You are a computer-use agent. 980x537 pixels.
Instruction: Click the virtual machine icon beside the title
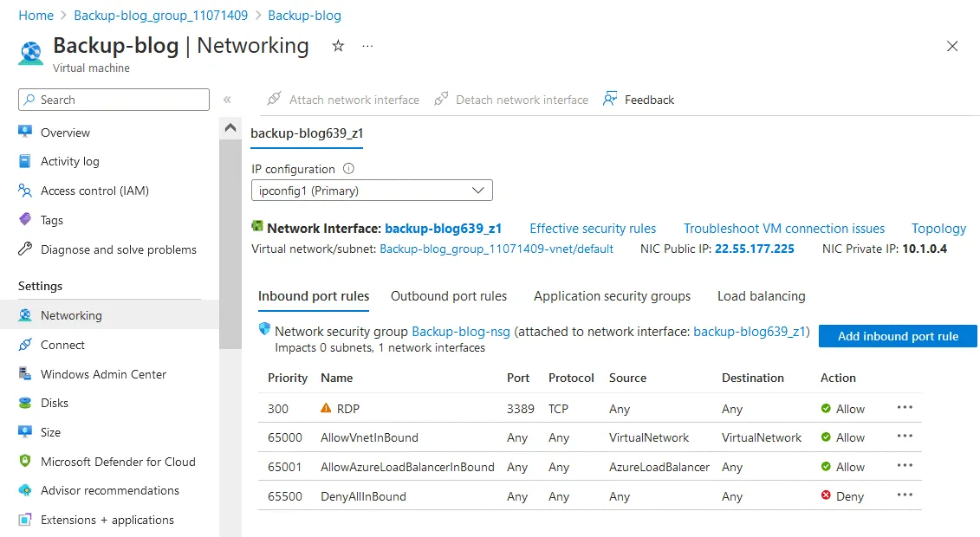(x=30, y=53)
